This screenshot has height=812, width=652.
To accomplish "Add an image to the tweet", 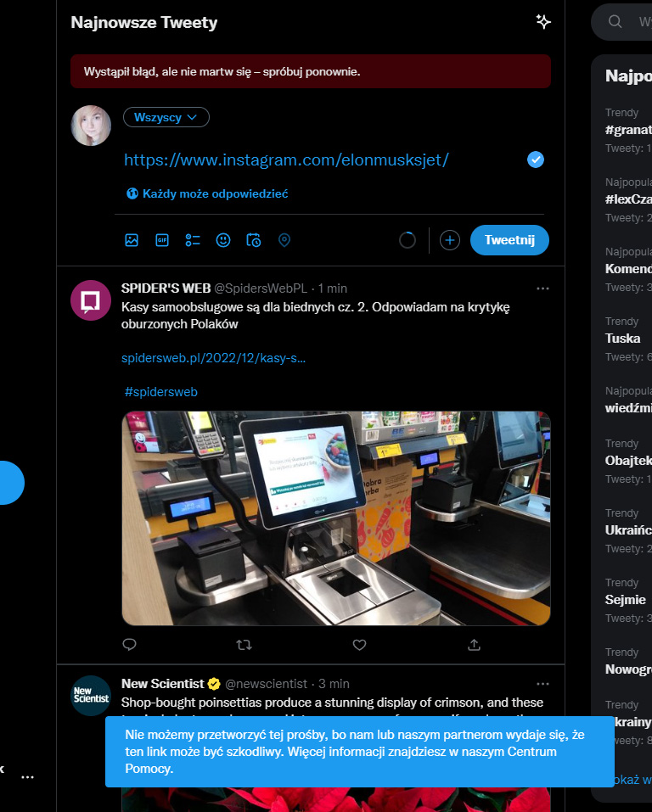I will [132, 240].
